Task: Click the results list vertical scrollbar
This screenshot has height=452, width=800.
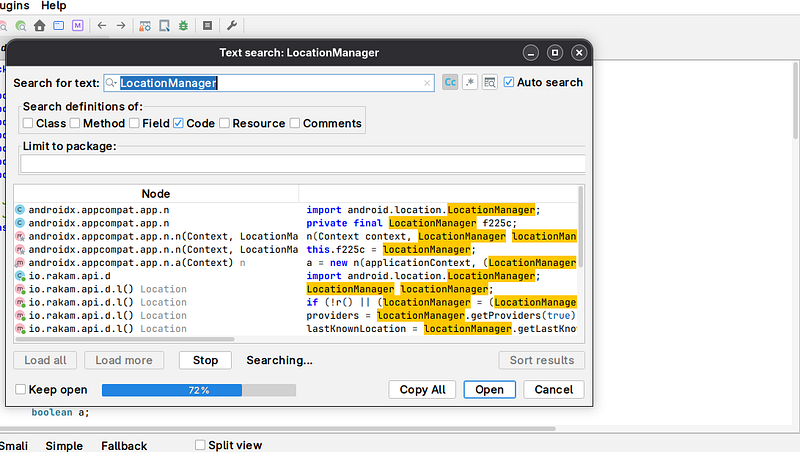Action: pos(581,227)
